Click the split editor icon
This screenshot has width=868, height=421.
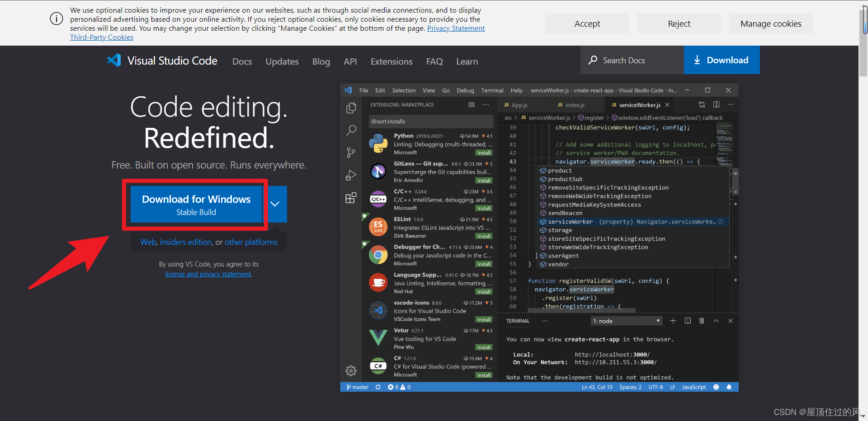tap(716, 104)
